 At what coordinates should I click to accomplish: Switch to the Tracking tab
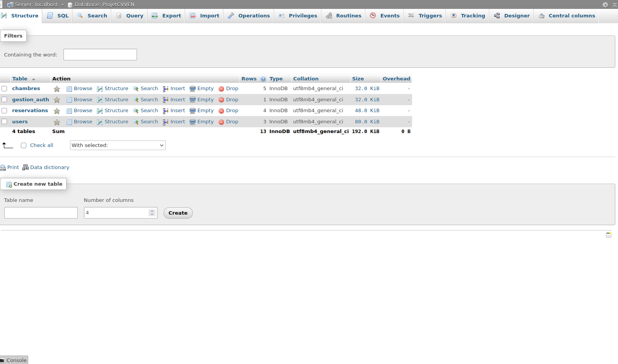pos(468,16)
